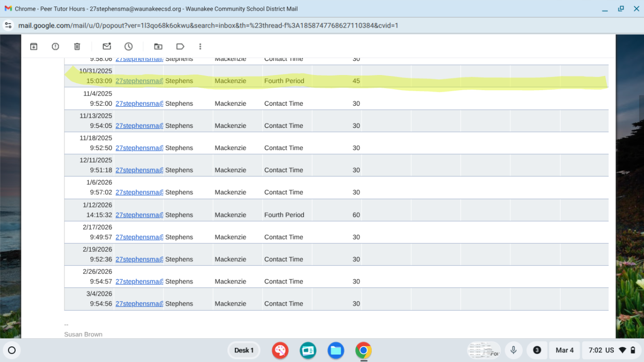Viewport: 644px width, 362px height.
Task: Snooze this email with clock icon
Action: pos(128,46)
